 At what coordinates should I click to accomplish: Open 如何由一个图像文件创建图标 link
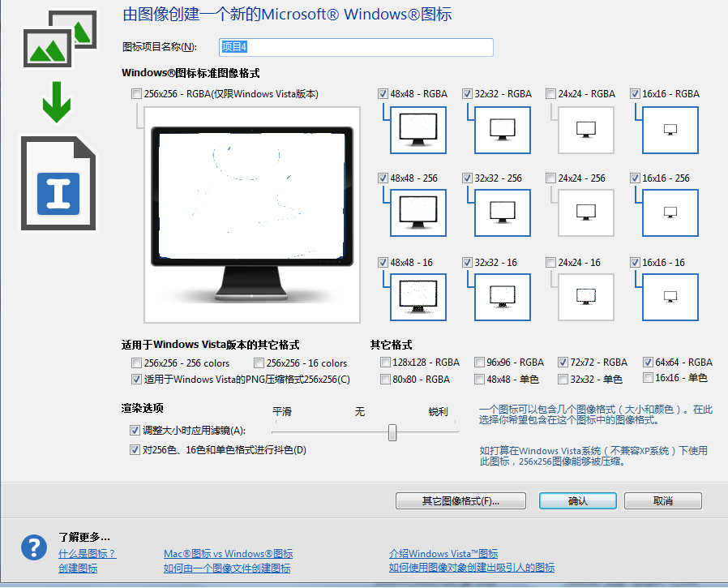227,568
